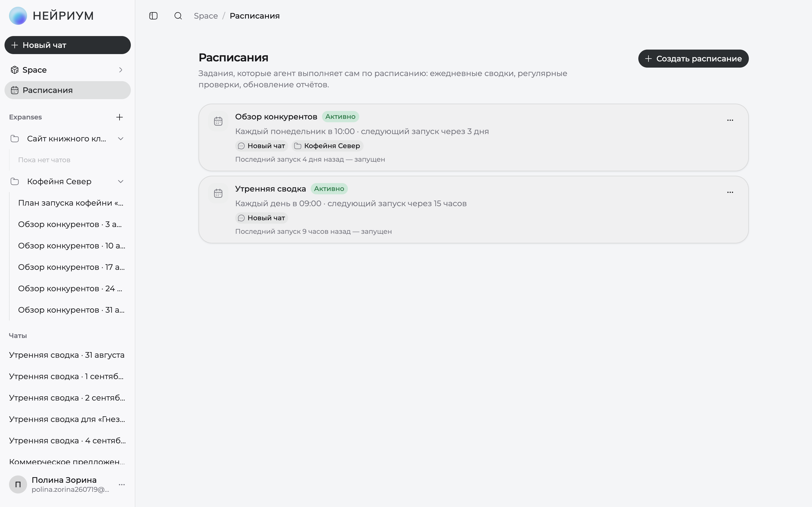Expand the Space chevron in sidebar
Screen dimensions: 812x507
(121, 70)
